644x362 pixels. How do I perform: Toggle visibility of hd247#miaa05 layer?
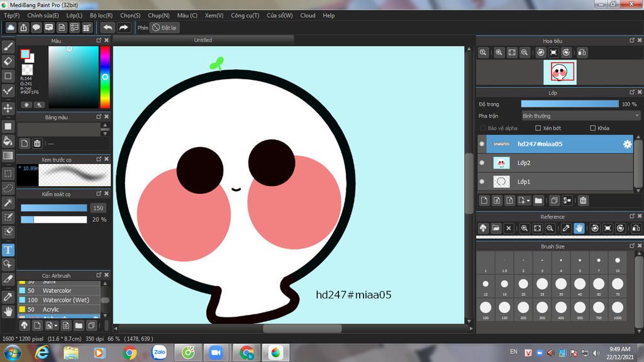pos(482,144)
